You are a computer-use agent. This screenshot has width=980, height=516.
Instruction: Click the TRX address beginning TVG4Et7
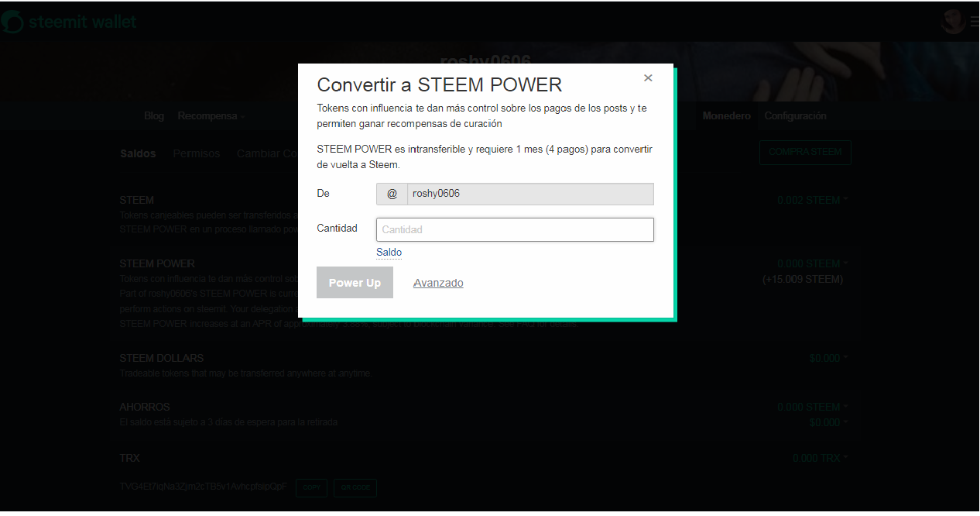point(203,487)
